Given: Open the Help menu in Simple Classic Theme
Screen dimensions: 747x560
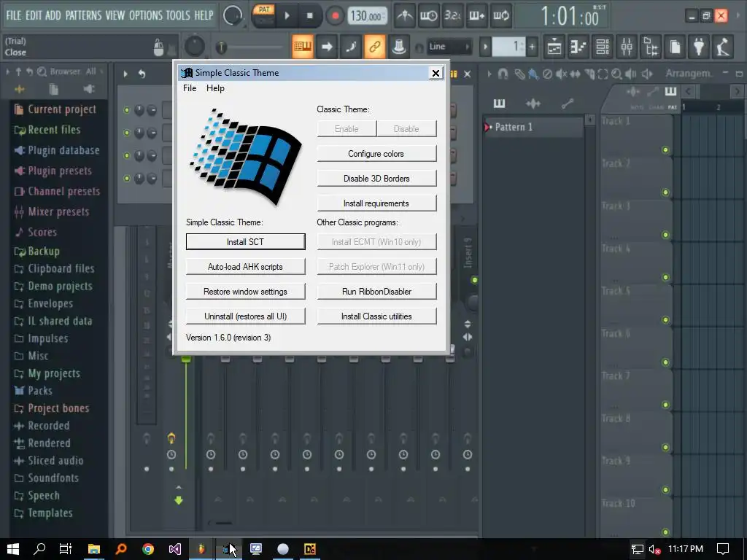Looking at the screenshot, I should pyautogui.click(x=215, y=88).
